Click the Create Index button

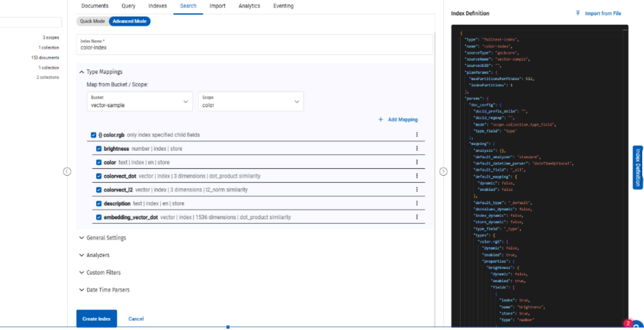pyautogui.click(x=96, y=319)
